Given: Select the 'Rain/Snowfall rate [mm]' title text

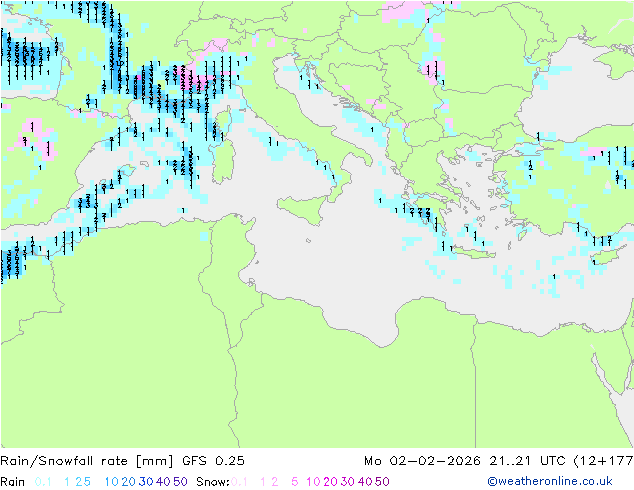Looking at the screenshot, I should coord(87,461).
